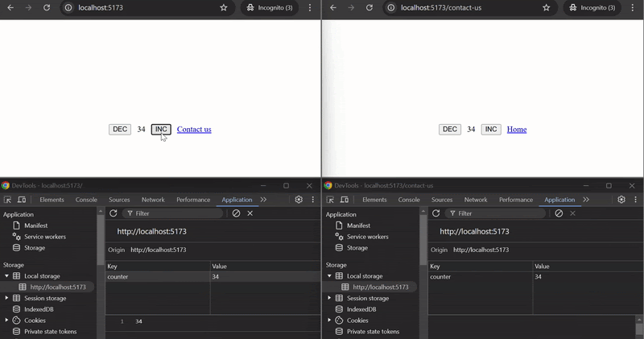Show more tabs chevron in left DevTools
This screenshot has height=339, width=644.
(263, 200)
